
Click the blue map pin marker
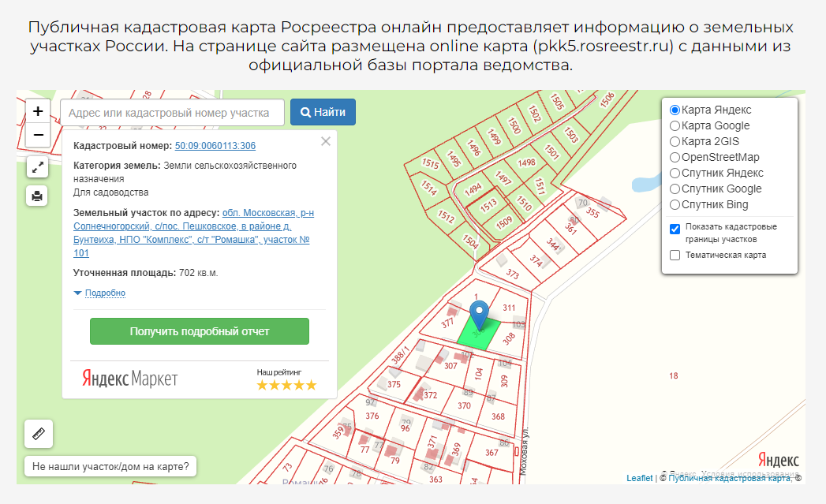point(479,315)
